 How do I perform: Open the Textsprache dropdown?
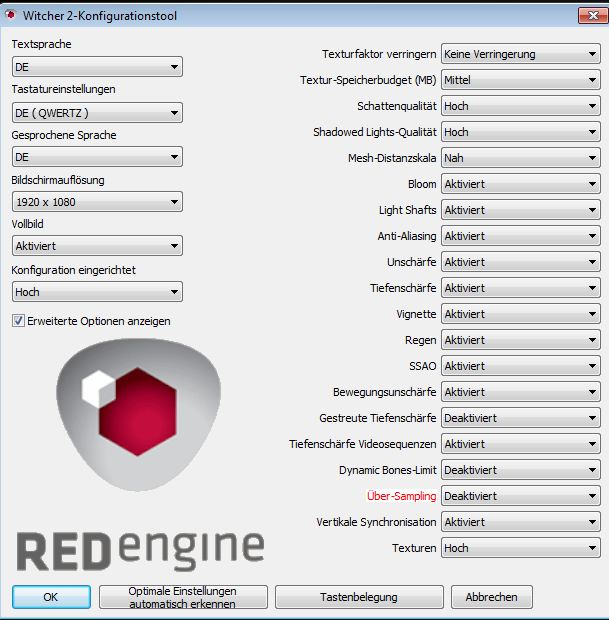click(x=97, y=66)
